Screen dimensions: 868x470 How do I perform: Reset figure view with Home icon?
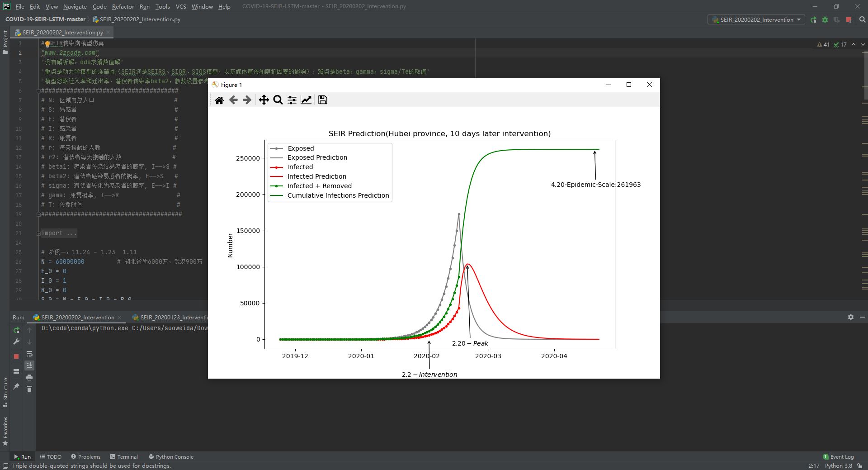click(219, 100)
